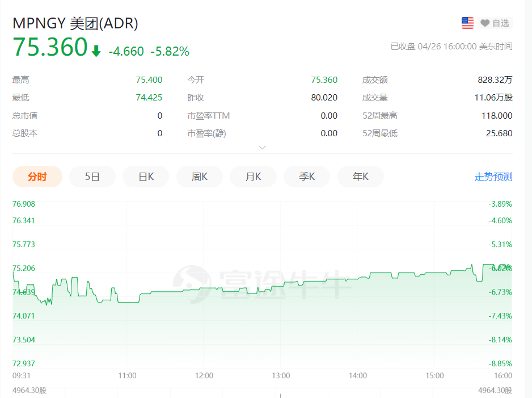Click the 成交量 value 11.06万股

(495, 97)
